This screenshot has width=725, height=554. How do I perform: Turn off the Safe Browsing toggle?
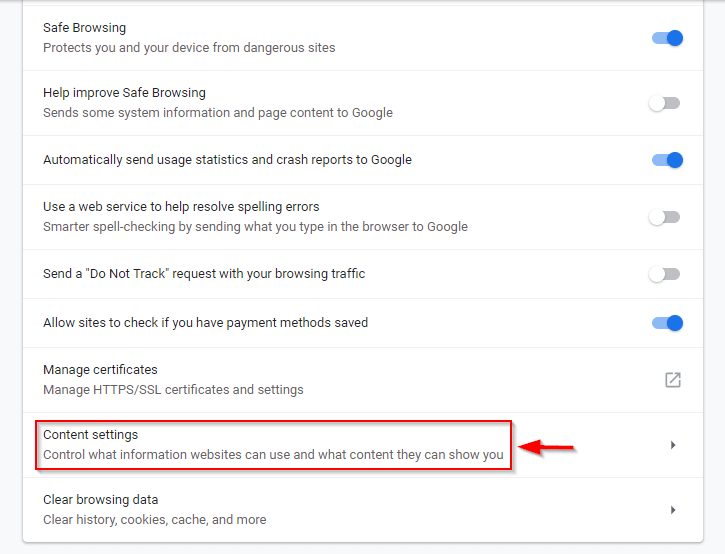667,38
